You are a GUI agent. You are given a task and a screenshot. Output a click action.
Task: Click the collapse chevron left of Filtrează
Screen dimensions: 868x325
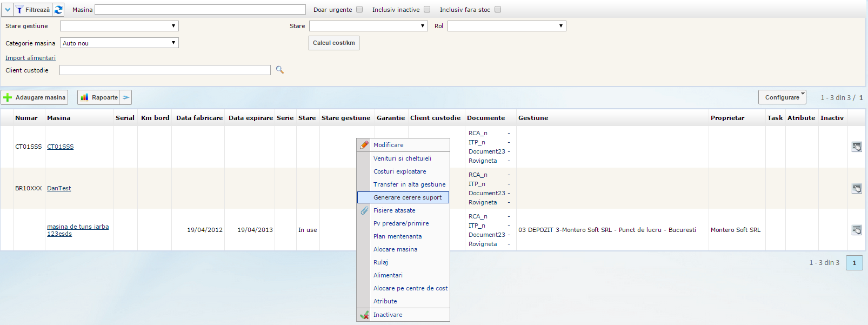coord(8,10)
